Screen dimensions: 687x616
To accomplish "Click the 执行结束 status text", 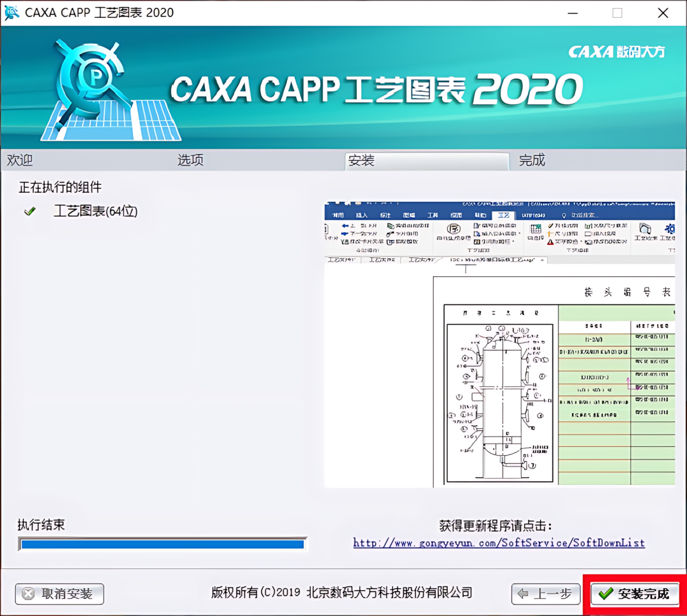I will click(41, 525).
